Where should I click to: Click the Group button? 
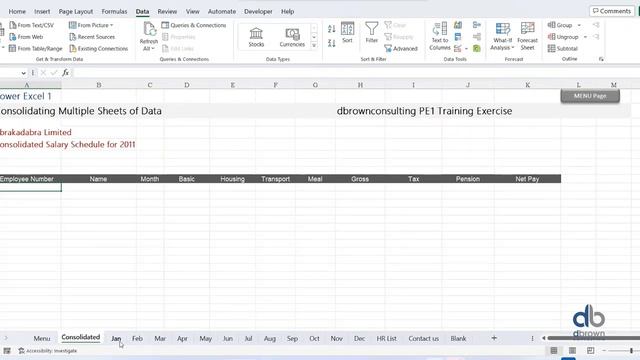(x=560, y=25)
